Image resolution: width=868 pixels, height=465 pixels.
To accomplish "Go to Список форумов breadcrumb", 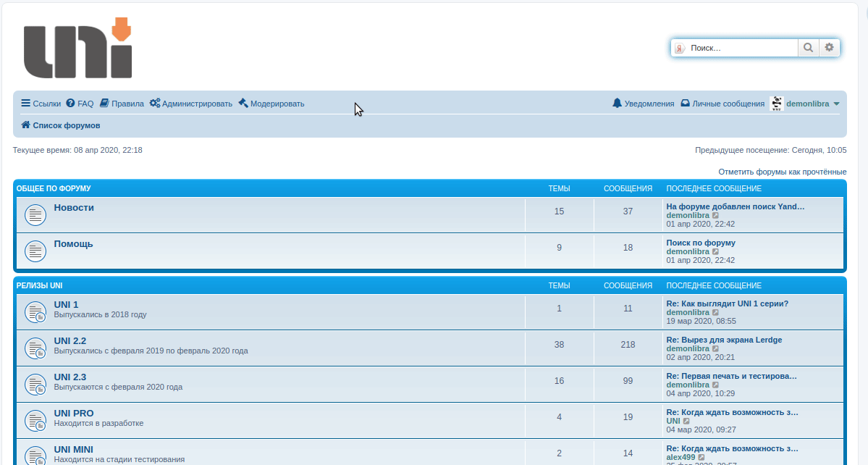I will pos(67,125).
